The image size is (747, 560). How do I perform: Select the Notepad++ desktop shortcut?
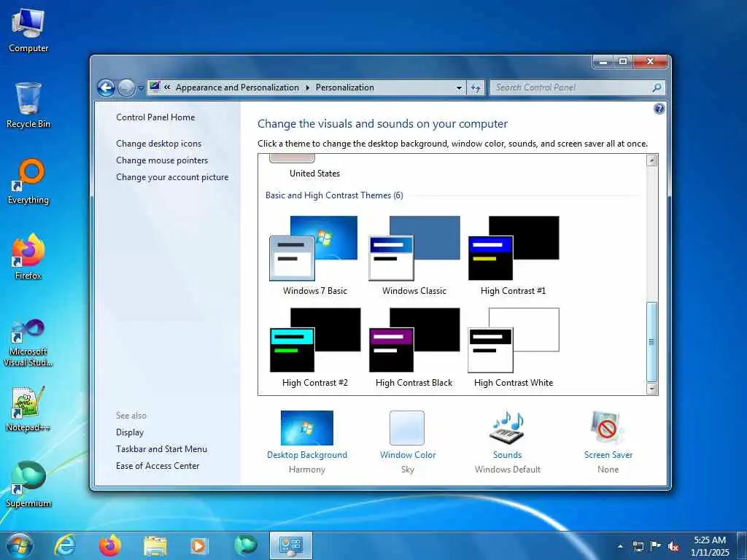coord(28,410)
